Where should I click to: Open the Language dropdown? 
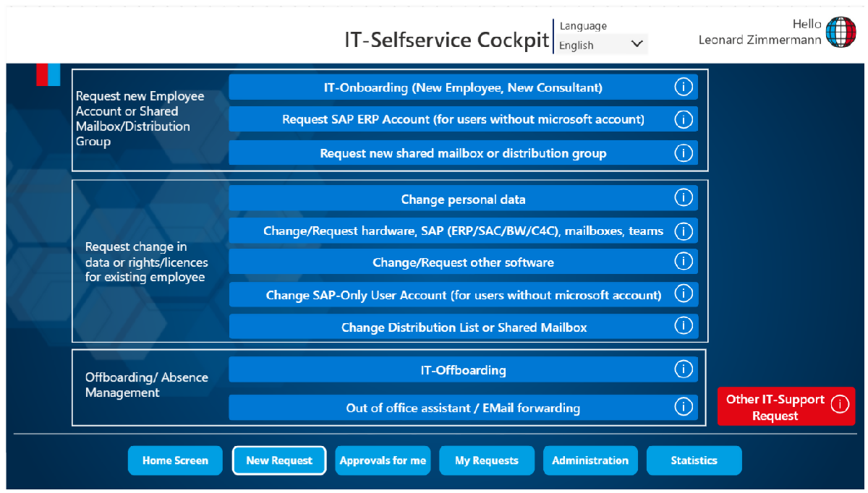point(601,45)
